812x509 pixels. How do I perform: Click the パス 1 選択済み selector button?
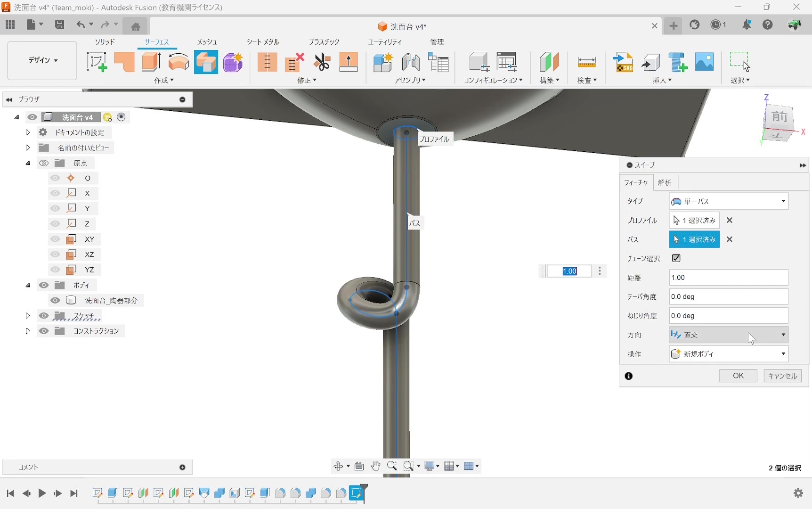[x=694, y=239]
